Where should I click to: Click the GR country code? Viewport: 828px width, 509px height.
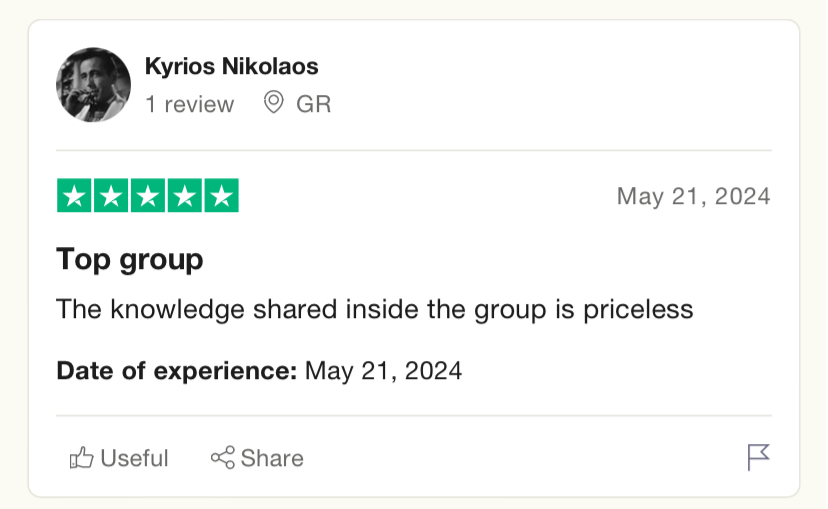tap(314, 104)
